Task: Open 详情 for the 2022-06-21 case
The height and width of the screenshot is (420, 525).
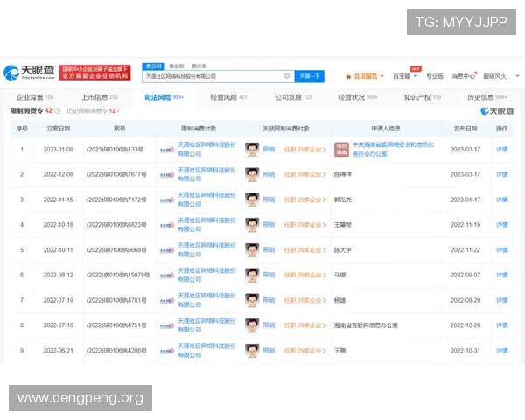Action: coord(502,351)
